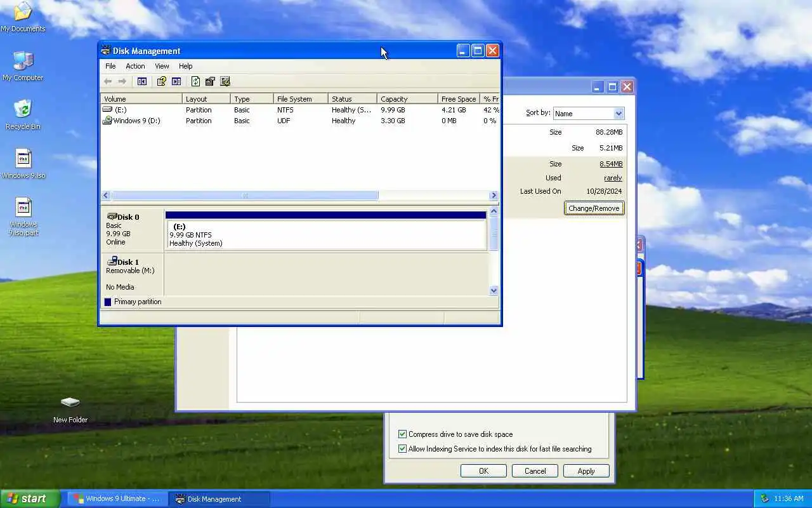Click the Cancel button in properties dialog
Image resolution: width=812 pixels, height=508 pixels.
(535, 471)
